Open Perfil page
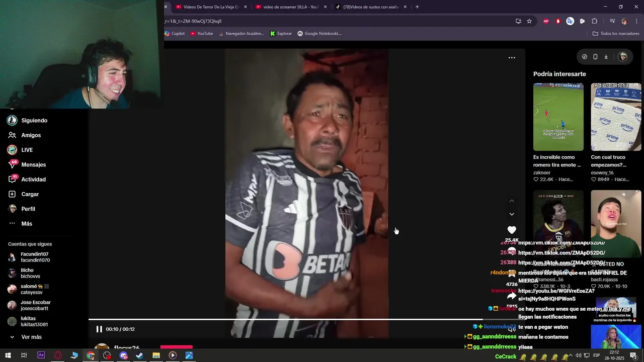This screenshot has width=644, height=362. point(22,209)
